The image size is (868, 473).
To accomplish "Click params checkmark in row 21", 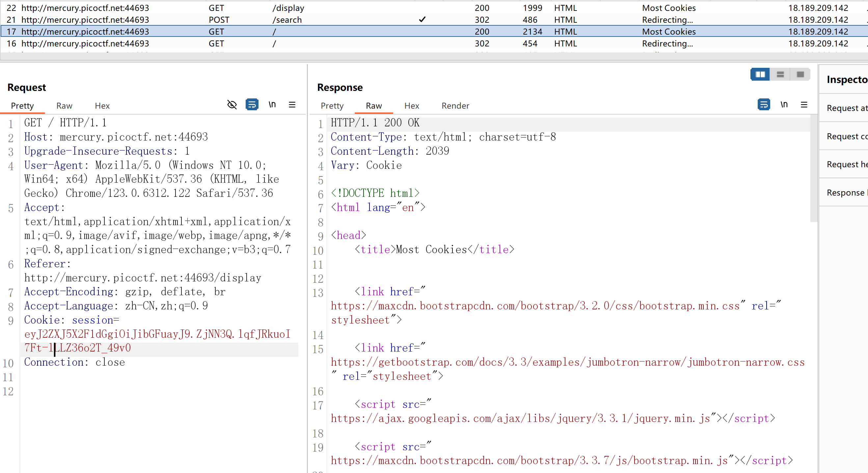I will 422,19.
